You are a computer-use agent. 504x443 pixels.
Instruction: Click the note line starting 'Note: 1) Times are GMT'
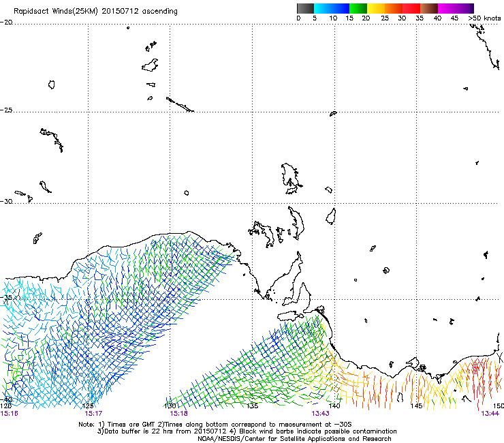tap(215, 425)
